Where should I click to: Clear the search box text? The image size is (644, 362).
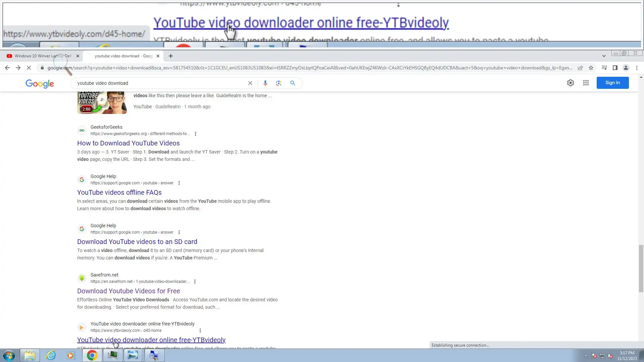250,83
